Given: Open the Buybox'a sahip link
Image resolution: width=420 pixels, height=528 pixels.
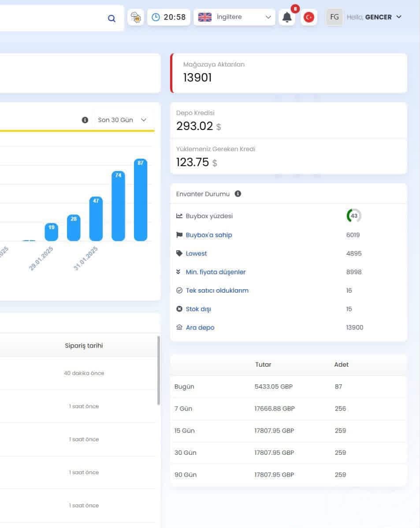Looking at the screenshot, I should pyautogui.click(x=209, y=235).
